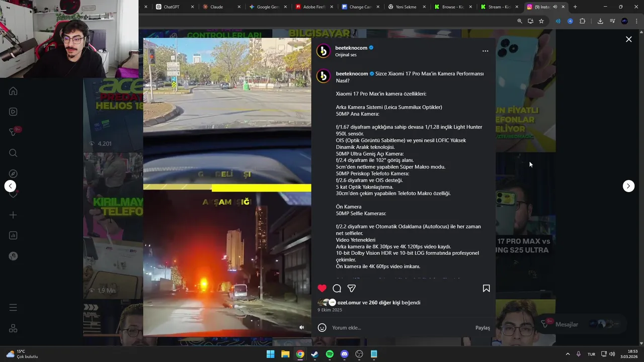Switch to the Adobe Firefly tab
This screenshot has height=362, width=644.
[x=314, y=7]
